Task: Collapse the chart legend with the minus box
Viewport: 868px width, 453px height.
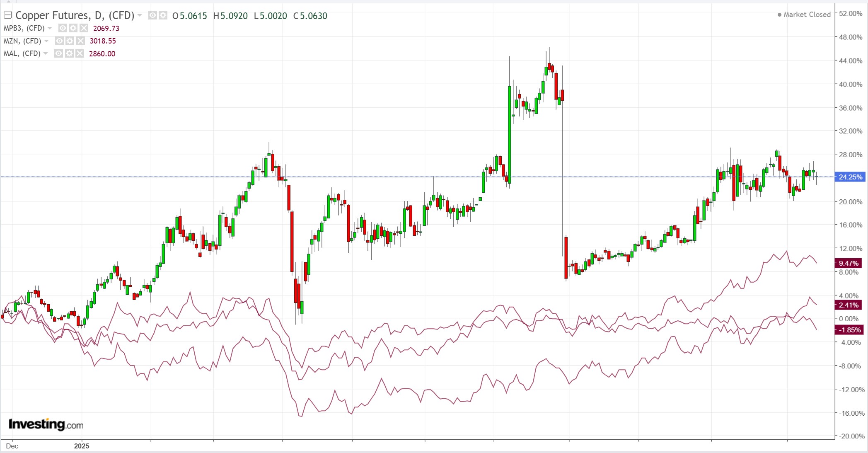Action: [7, 15]
